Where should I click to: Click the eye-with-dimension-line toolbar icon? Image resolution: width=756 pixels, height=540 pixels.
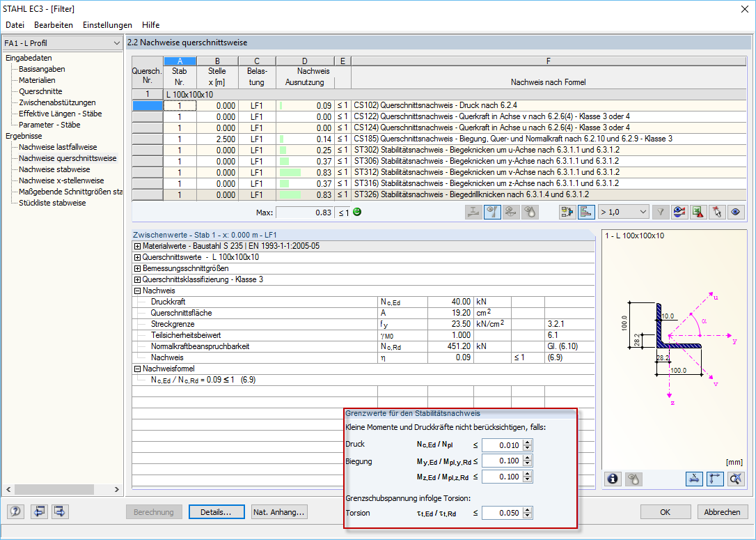(x=511, y=212)
